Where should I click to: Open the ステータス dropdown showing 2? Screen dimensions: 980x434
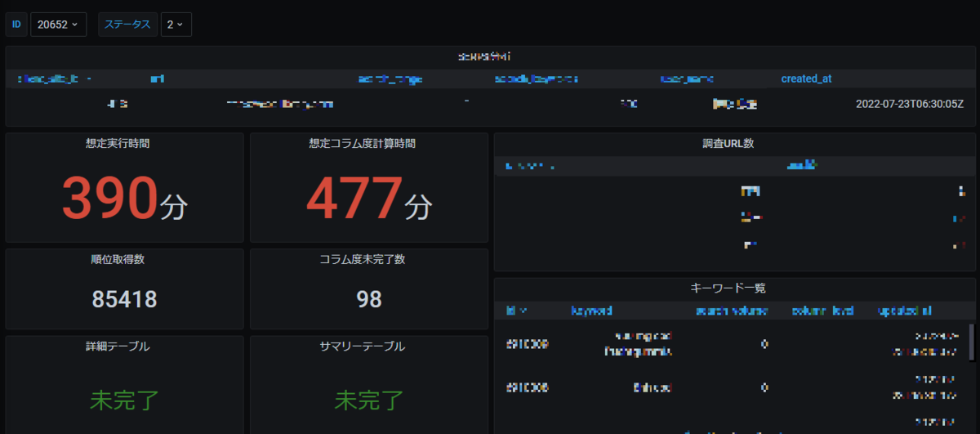point(176,25)
